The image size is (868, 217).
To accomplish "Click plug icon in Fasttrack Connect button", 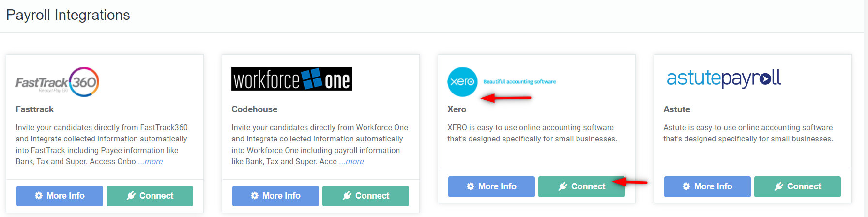I will 131,196.
